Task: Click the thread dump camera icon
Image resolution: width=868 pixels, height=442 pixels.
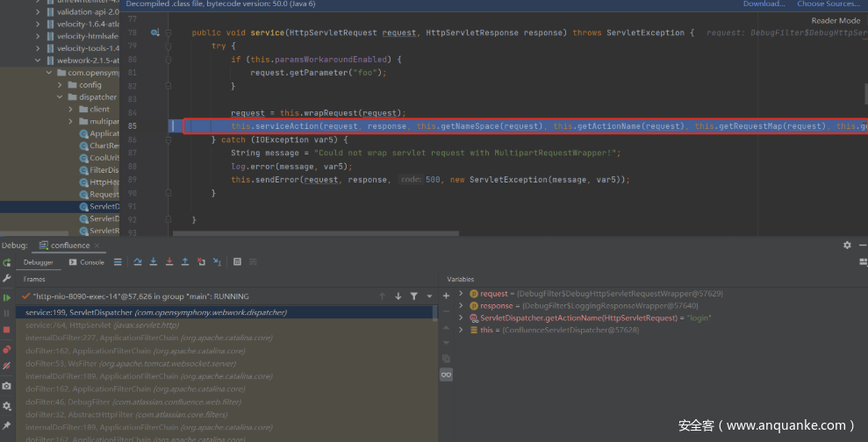Action: click(7, 386)
